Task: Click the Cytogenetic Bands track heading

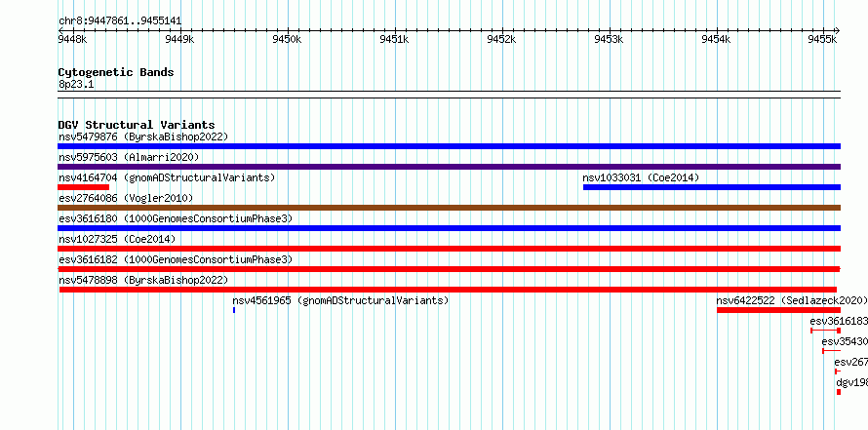Action: click(x=116, y=72)
